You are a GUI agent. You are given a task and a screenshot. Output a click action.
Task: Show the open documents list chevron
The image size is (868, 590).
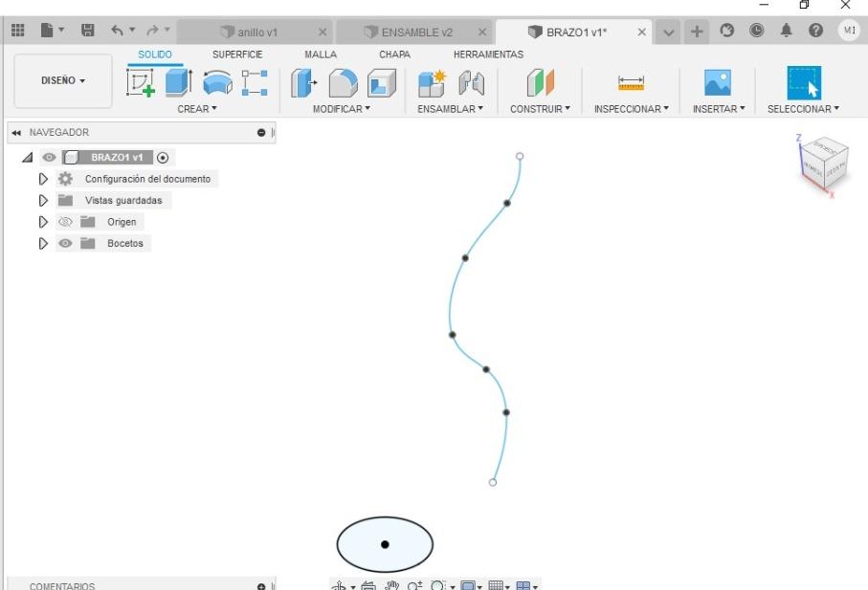668,33
